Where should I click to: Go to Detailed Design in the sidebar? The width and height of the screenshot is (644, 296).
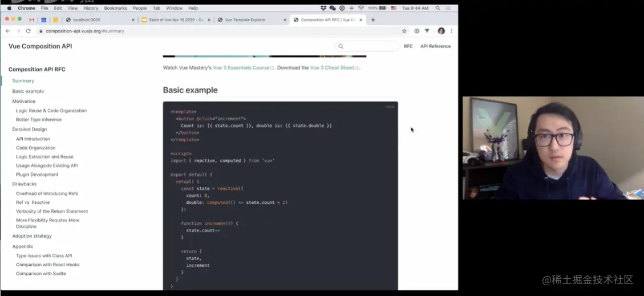pos(30,129)
